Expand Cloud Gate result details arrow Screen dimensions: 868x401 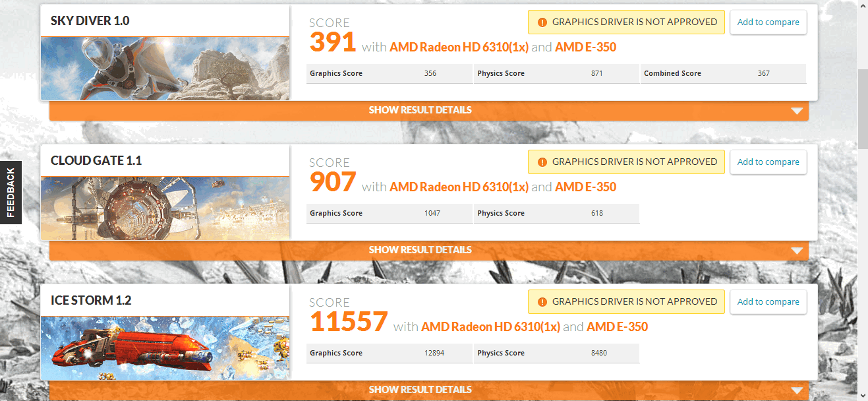[x=797, y=251]
